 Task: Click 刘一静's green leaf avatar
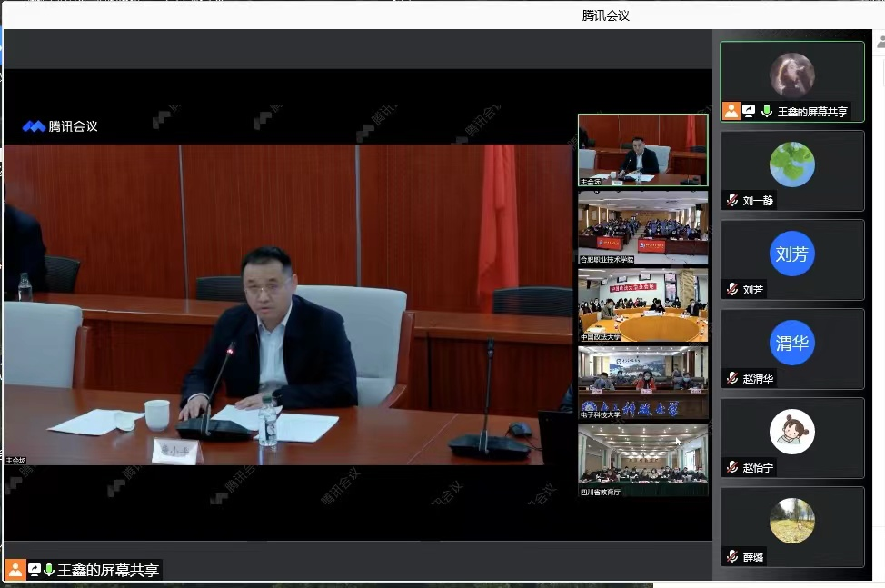tap(791, 164)
